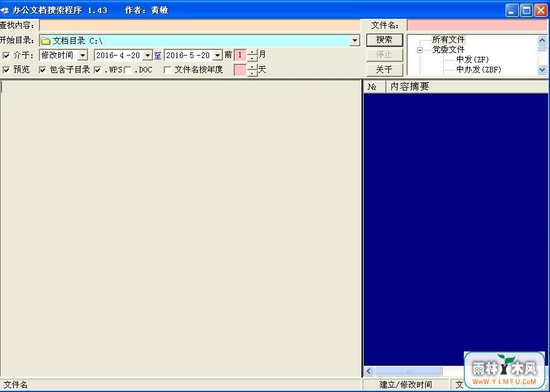Toggle the 介于 date range checkbox
The height and width of the screenshot is (392, 550).
click(x=6, y=56)
